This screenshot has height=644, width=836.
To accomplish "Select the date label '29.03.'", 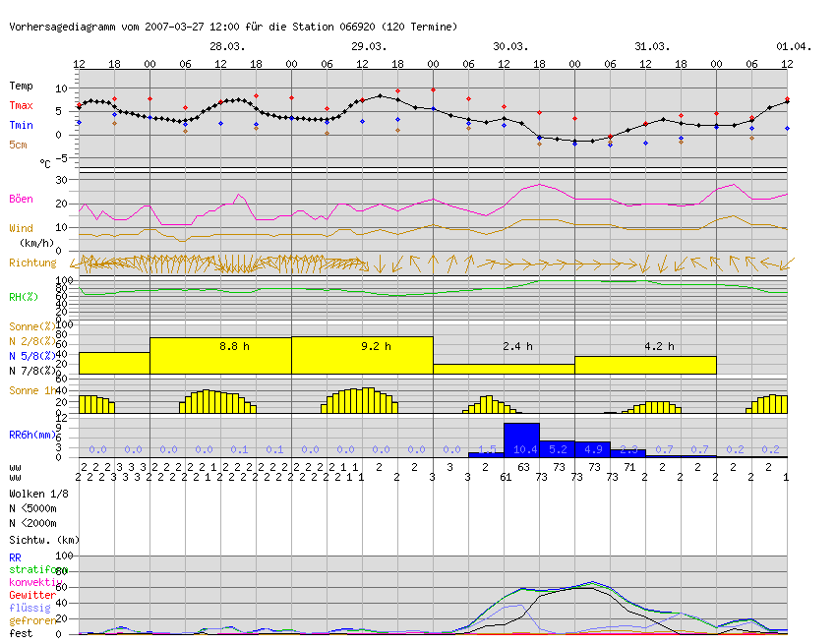I will pos(369,46).
